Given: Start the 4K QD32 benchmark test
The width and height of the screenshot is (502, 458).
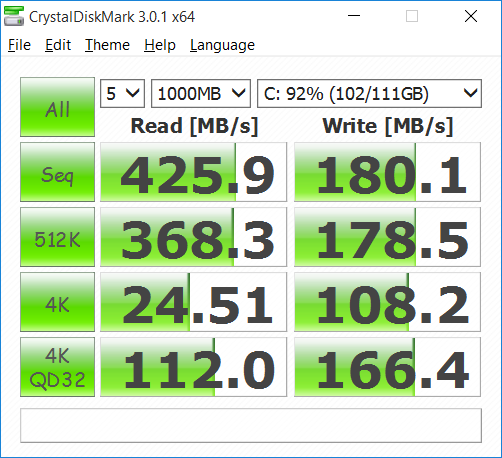Looking at the screenshot, I should click(x=57, y=367).
